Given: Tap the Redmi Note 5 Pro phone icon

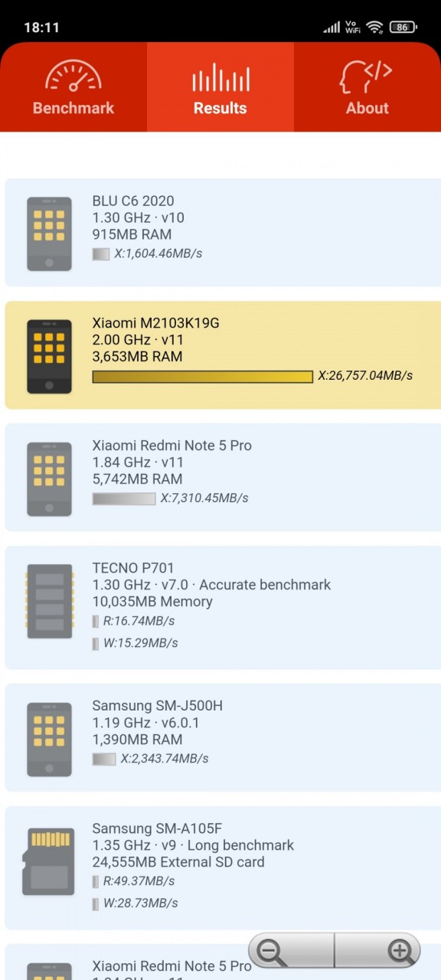Looking at the screenshot, I should [x=50, y=479].
